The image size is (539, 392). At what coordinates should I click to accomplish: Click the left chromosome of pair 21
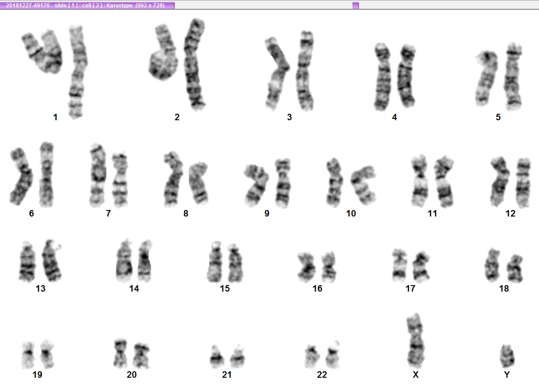point(217,357)
